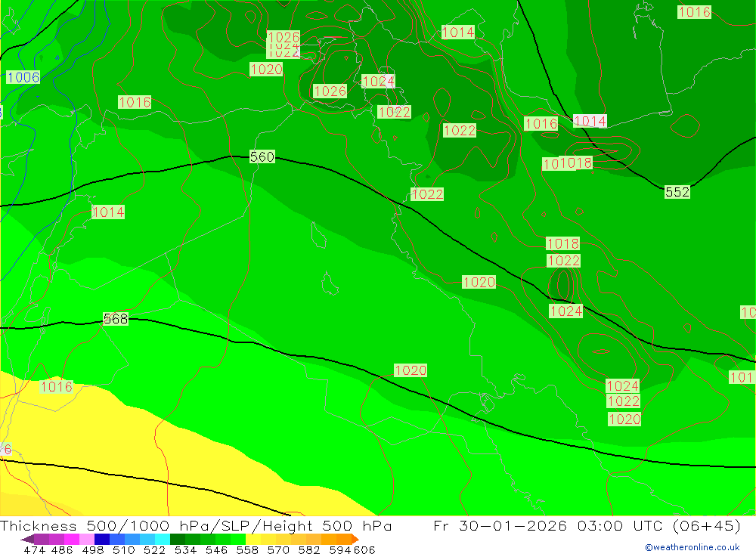This screenshot has width=756, height=554.
Task: Select the 510 legend value
Action: (123, 550)
